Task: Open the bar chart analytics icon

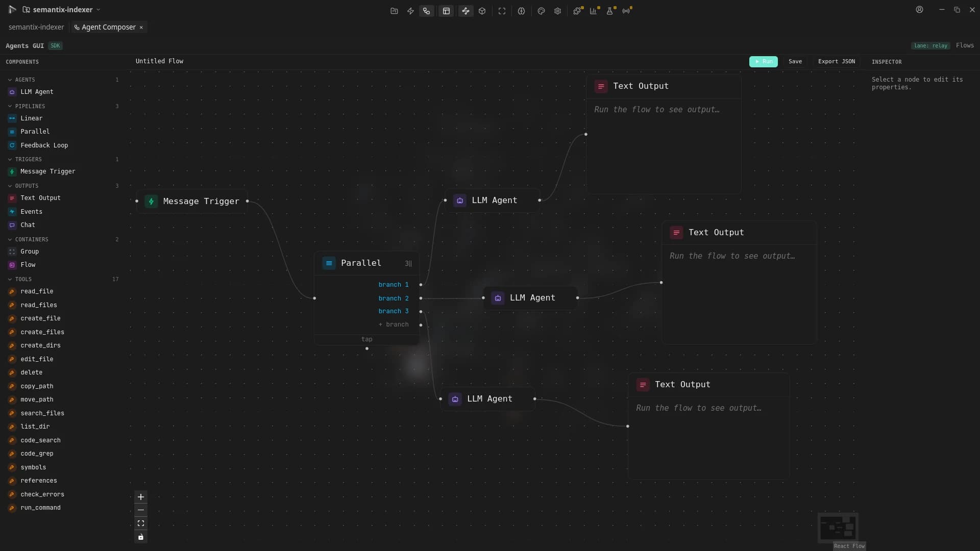Action: point(594,11)
